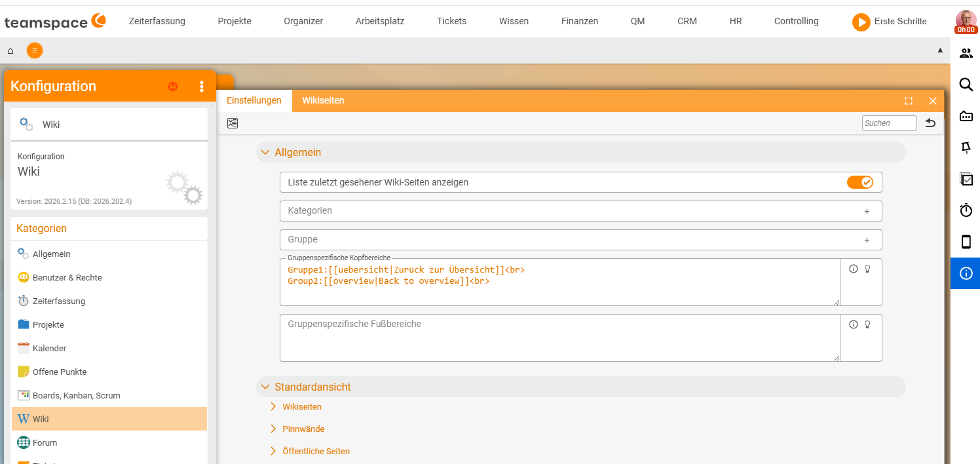Open the Organizer menu
Screen dimensions: 980x464
click(x=303, y=21)
